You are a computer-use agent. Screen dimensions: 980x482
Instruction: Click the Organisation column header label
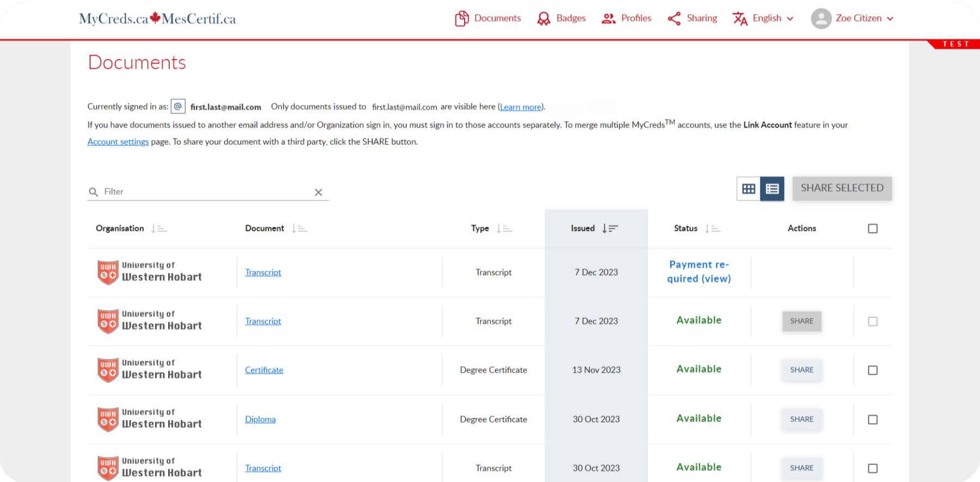(x=120, y=228)
